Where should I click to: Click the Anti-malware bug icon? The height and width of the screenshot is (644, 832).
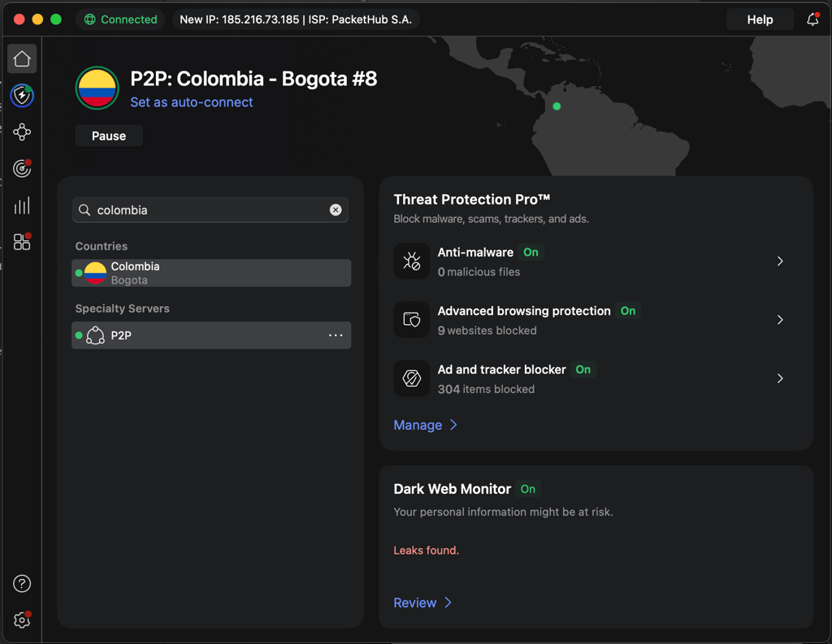(412, 261)
